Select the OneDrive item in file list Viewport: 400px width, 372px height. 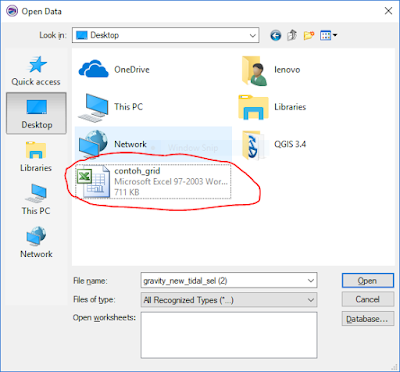point(114,69)
